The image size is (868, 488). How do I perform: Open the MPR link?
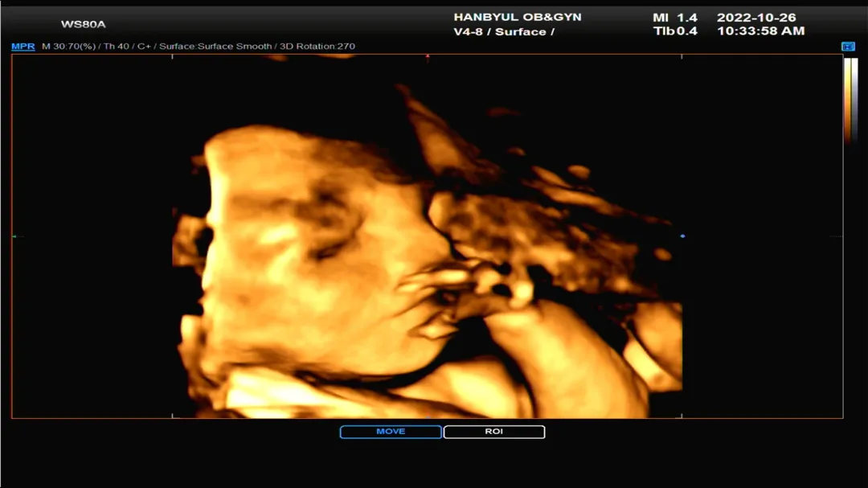coord(23,47)
